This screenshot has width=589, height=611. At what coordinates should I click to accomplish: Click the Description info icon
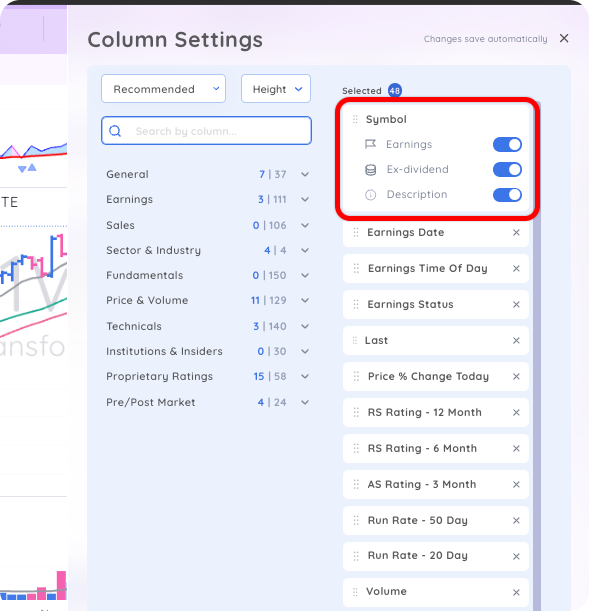(x=370, y=195)
